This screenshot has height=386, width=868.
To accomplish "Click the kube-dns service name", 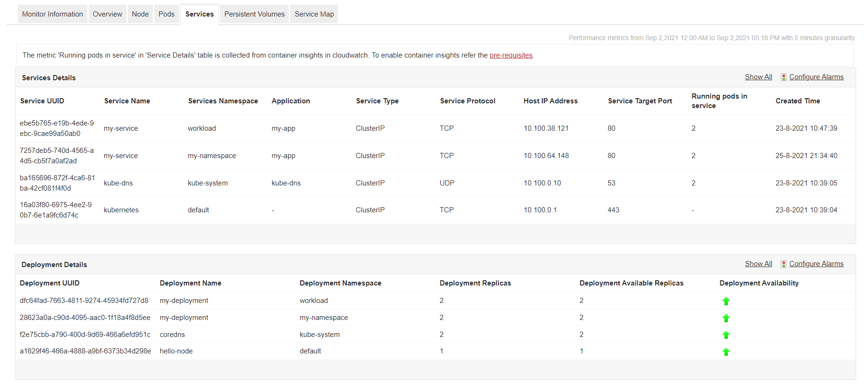I will coord(118,183).
